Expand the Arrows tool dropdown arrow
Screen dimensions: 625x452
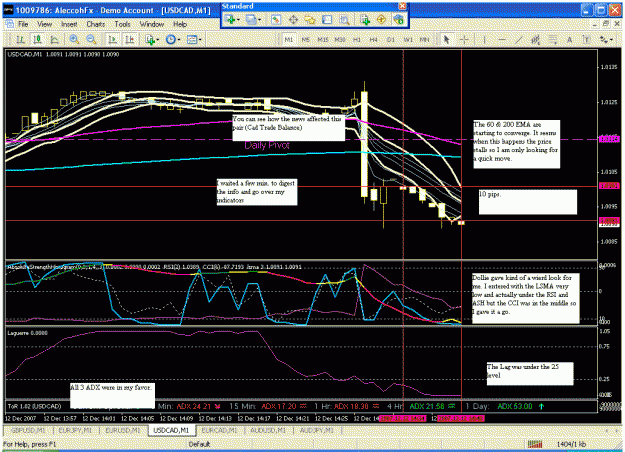[x=611, y=39]
